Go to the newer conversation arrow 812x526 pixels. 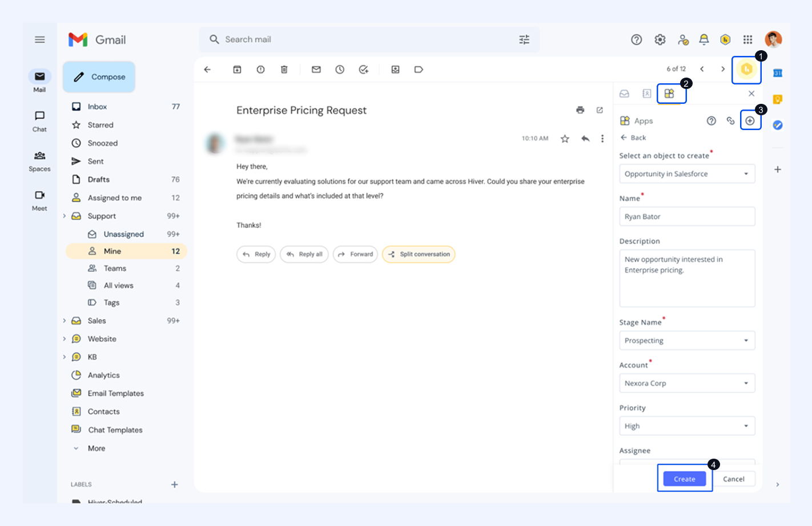pyautogui.click(x=702, y=69)
